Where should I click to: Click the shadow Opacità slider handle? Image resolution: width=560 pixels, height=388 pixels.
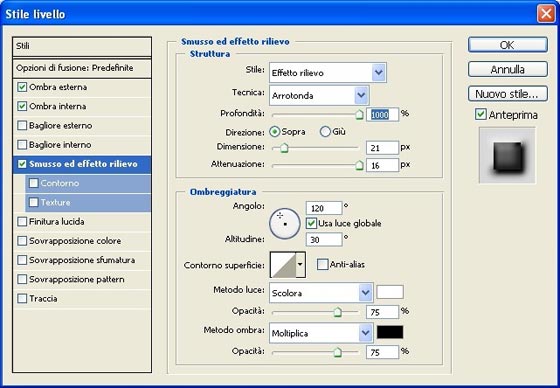point(337,353)
